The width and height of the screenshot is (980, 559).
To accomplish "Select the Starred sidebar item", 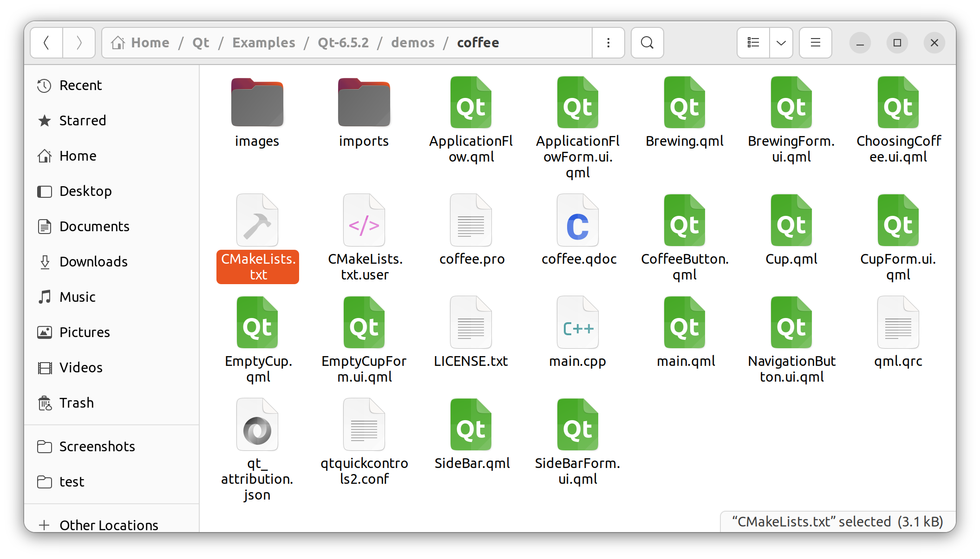I will [x=82, y=120].
